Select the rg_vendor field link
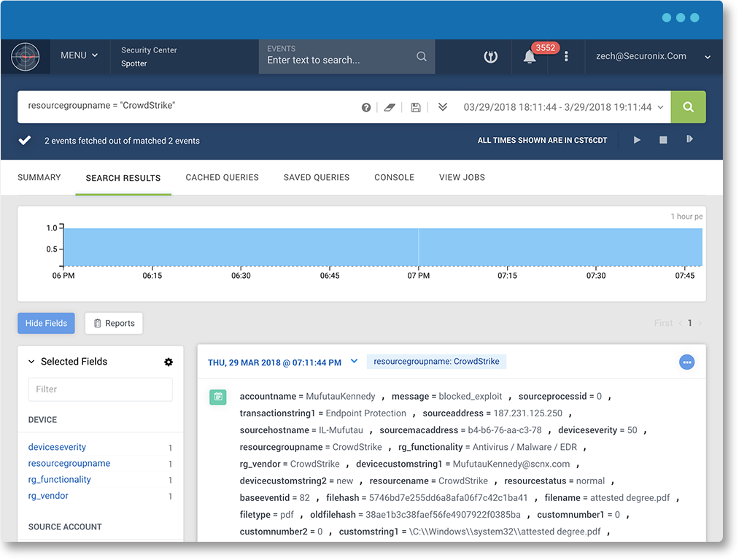Image resolution: width=747 pixels, height=560 pixels. click(x=48, y=496)
